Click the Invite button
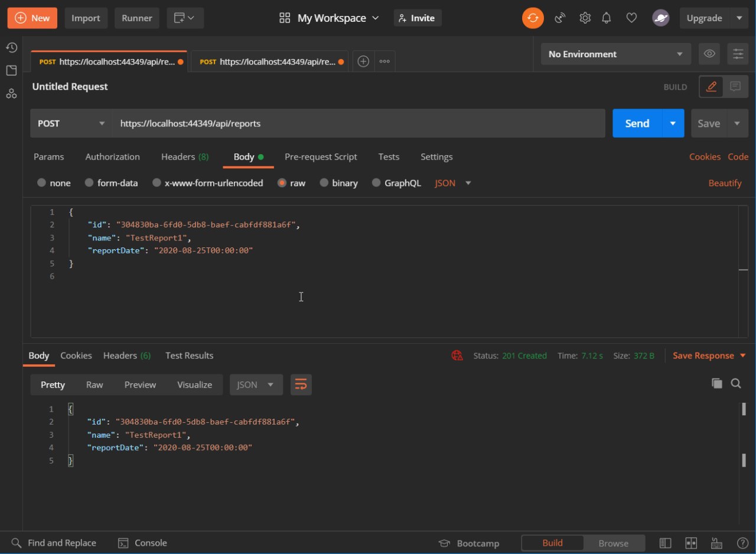The width and height of the screenshot is (756, 554). tap(418, 18)
